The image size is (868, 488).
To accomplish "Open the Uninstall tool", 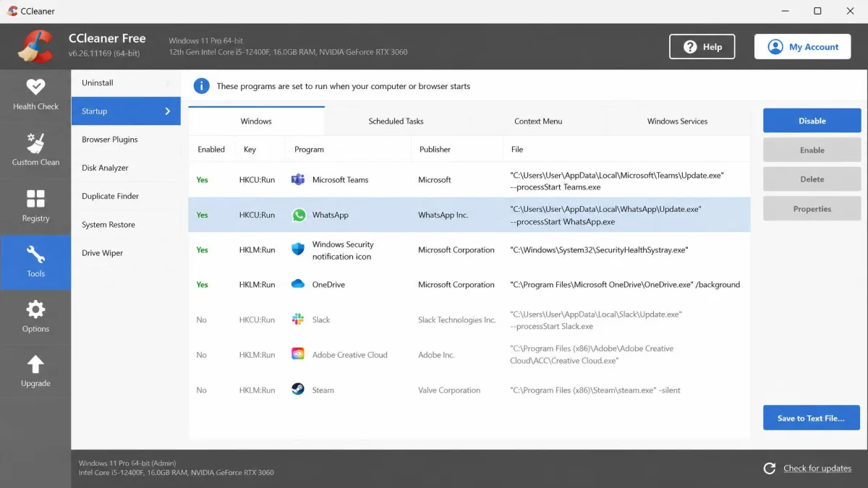I will click(126, 83).
